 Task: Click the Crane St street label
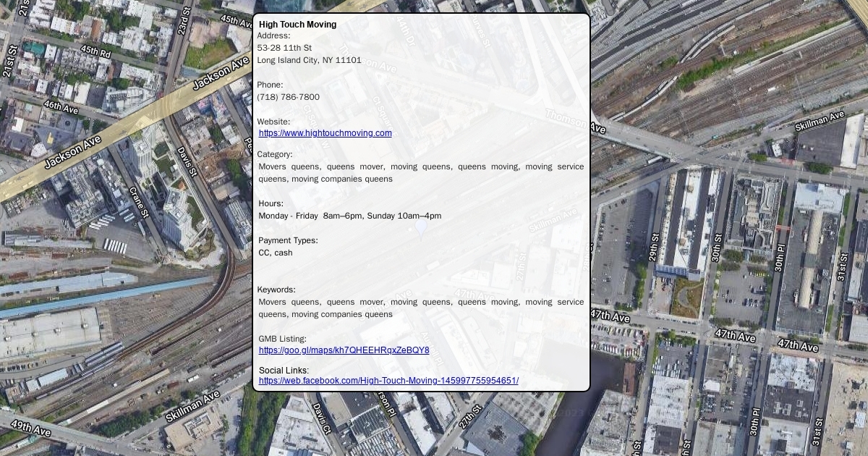(x=138, y=203)
